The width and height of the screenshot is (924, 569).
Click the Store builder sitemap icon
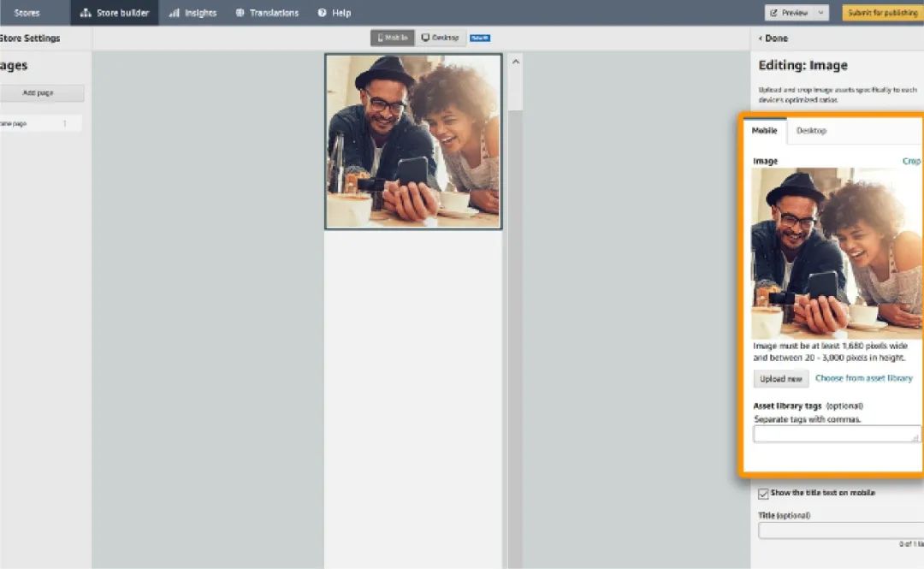coord(86,13)
